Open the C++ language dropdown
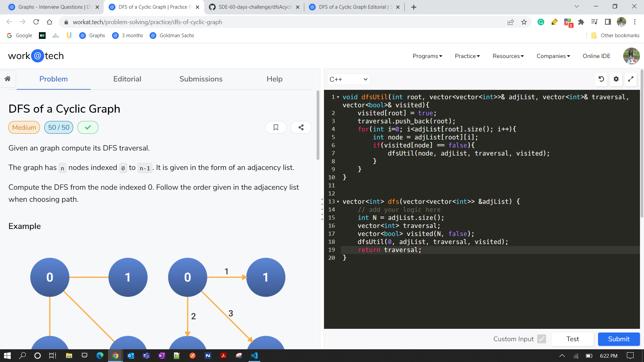The image size is (644, 362). pos(348,79)
